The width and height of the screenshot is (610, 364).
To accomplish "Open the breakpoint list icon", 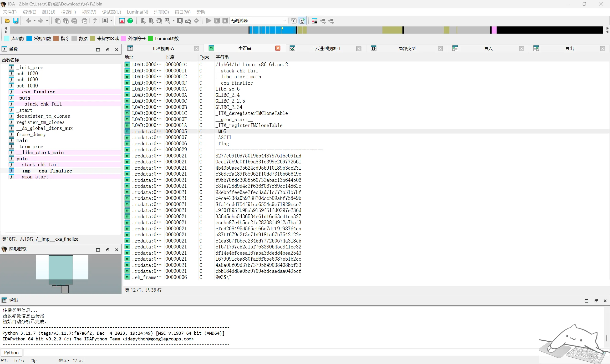I will click(x=315, y=21).
